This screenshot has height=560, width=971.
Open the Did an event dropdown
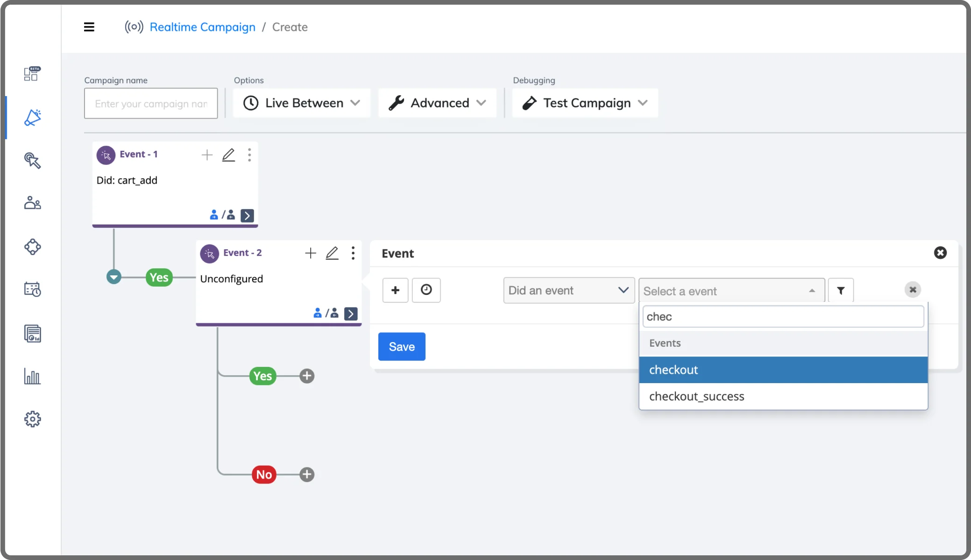pos(568,290)
